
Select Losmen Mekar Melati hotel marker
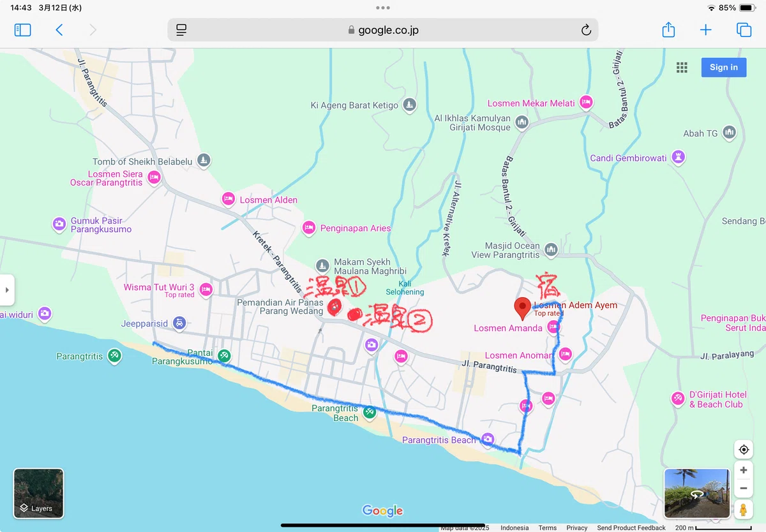586,102
